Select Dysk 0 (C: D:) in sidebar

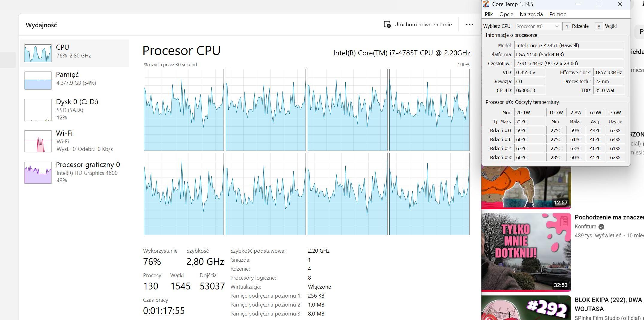(x=75, y=110)
